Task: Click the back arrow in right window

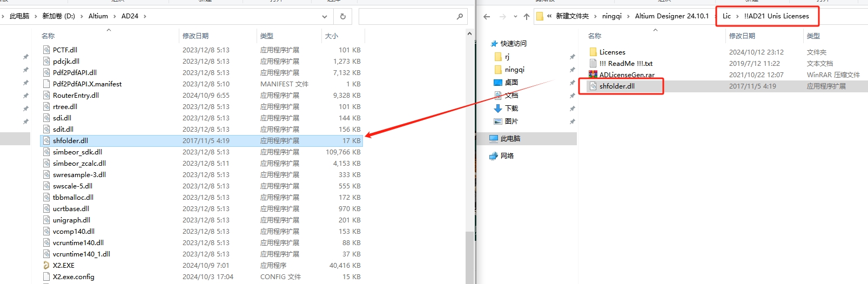Action: 487,16
